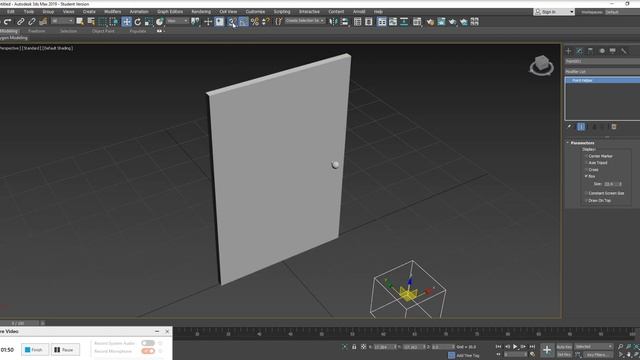
Task: Open the Rendering menu
Action: 201,11
